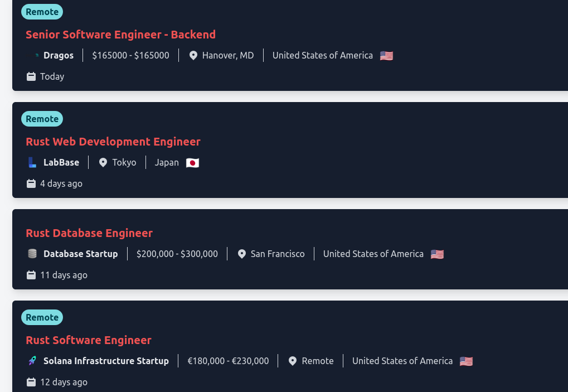Click the LabBase company logo icon

[32, 162]
